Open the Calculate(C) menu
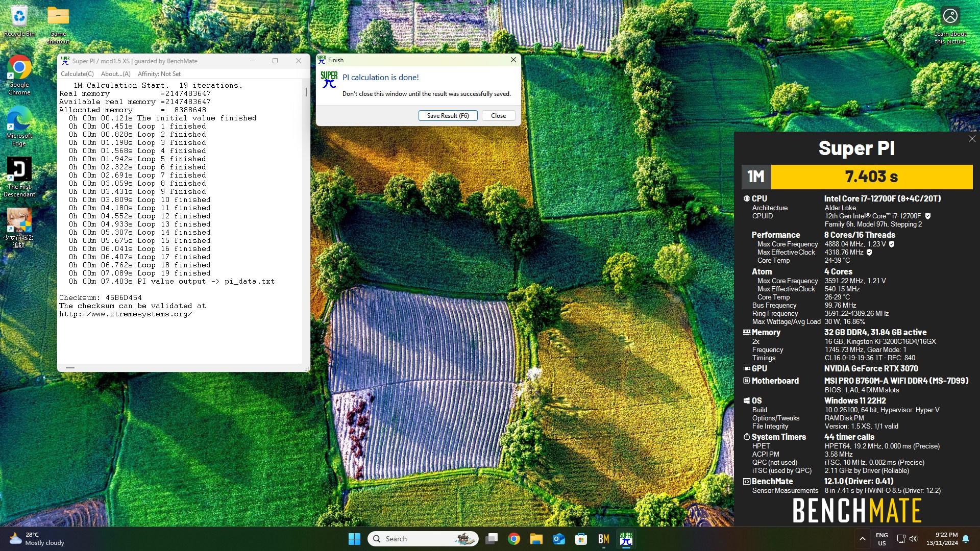 77,74
